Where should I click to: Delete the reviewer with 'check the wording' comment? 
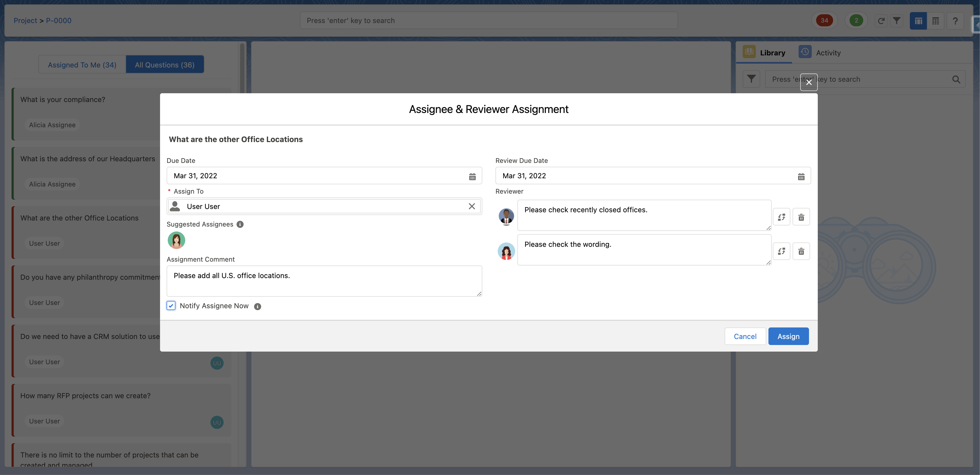801,251
